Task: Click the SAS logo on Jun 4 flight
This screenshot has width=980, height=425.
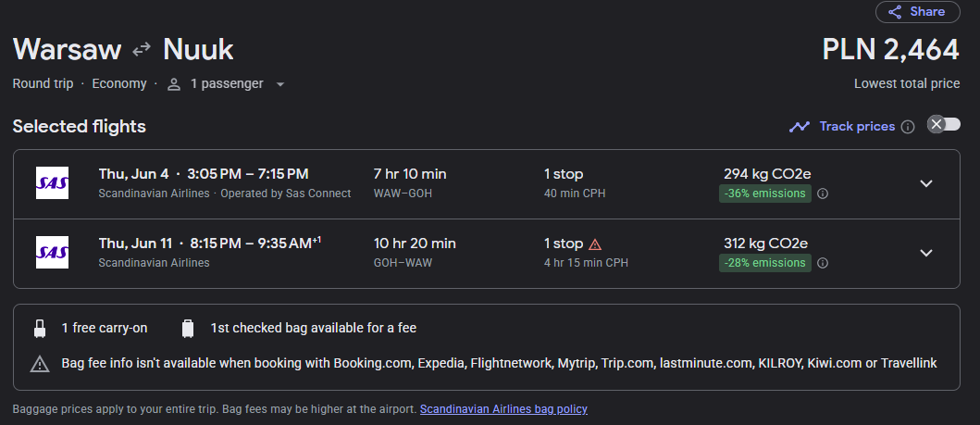Action: [x=53, y=183]
